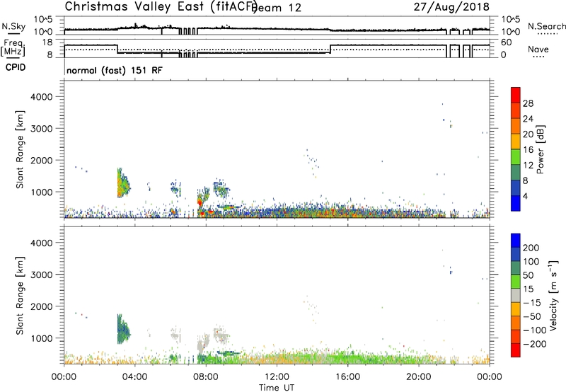Click the 'N.Search' legend label
Viewport: 566px width, 392px height.
click(x=546, y=26)
